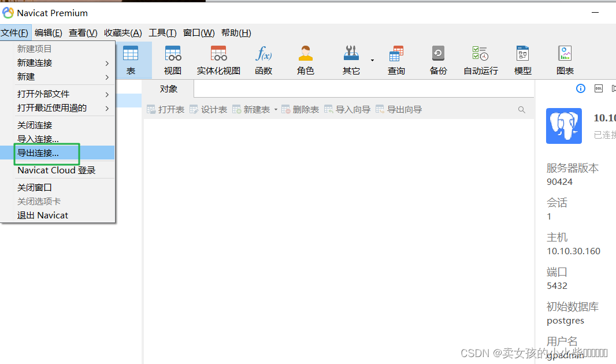Click the blue info icon on right panel
This screenshot has height=364, width=616.
click(x=581, y=88)
